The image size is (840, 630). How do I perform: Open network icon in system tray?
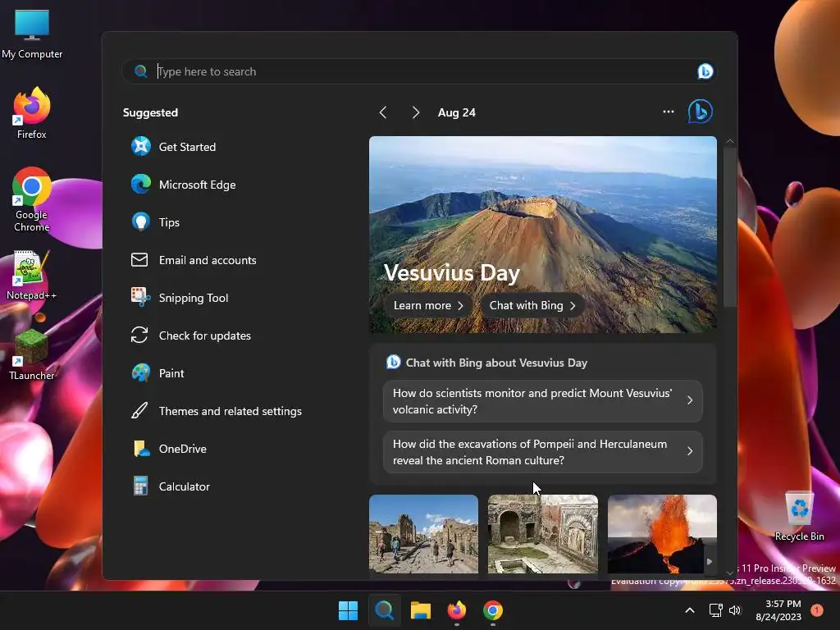715,610
